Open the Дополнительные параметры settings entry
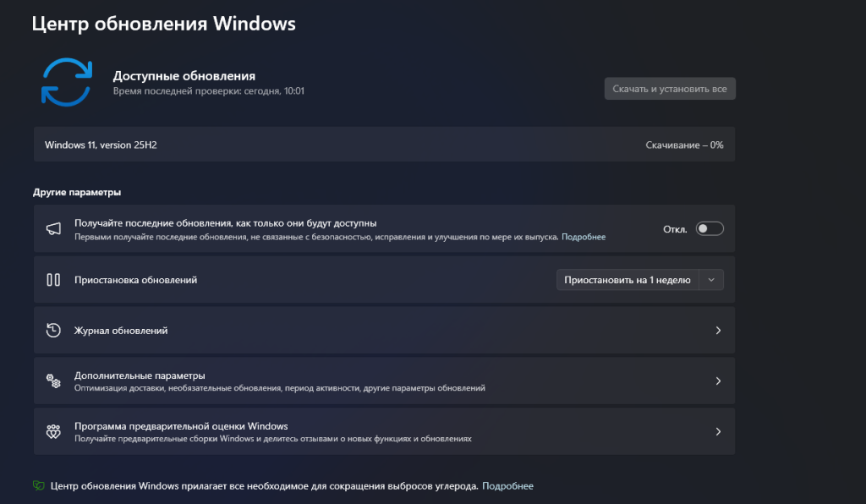Image resolution: width=866 pixels, height=504 pixels. (140, 375)
